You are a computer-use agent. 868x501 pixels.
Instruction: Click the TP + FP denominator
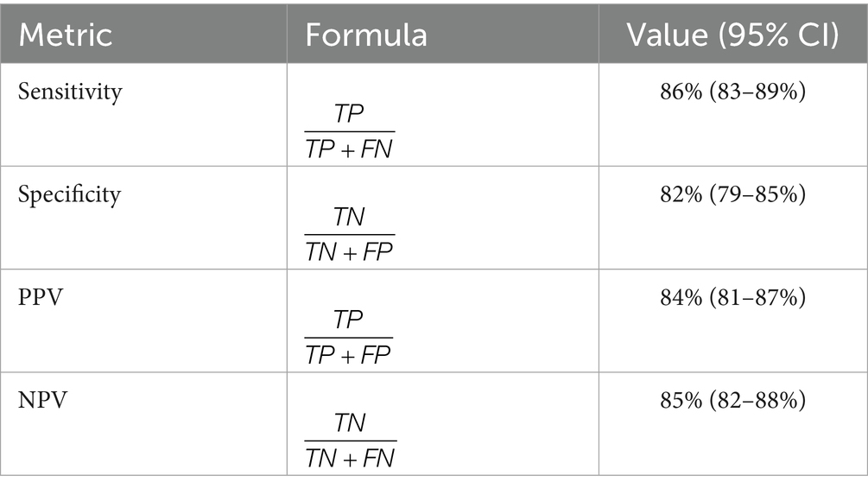tap(349, 356)
